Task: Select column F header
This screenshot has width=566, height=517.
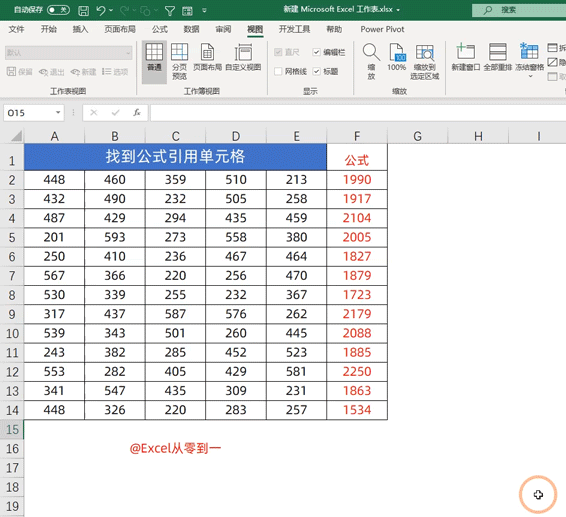Action: pos(357,136)
